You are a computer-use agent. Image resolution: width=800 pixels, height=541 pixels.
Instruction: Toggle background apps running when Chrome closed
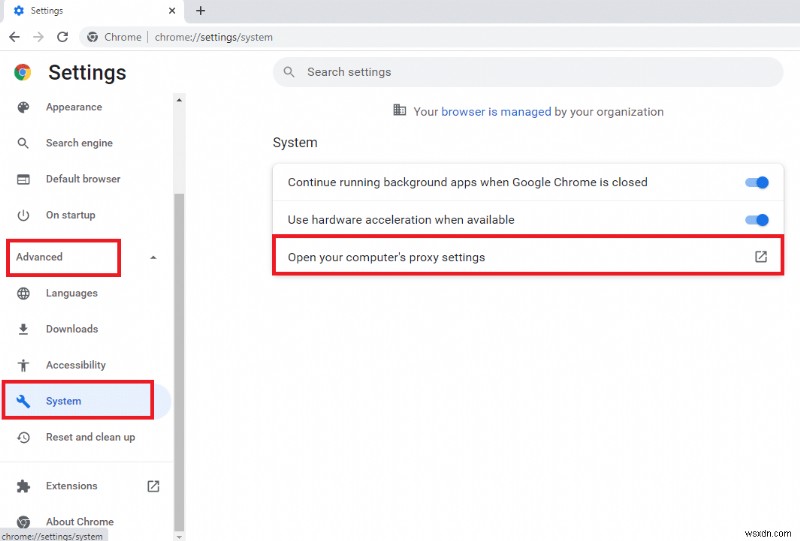click(757, 183)
